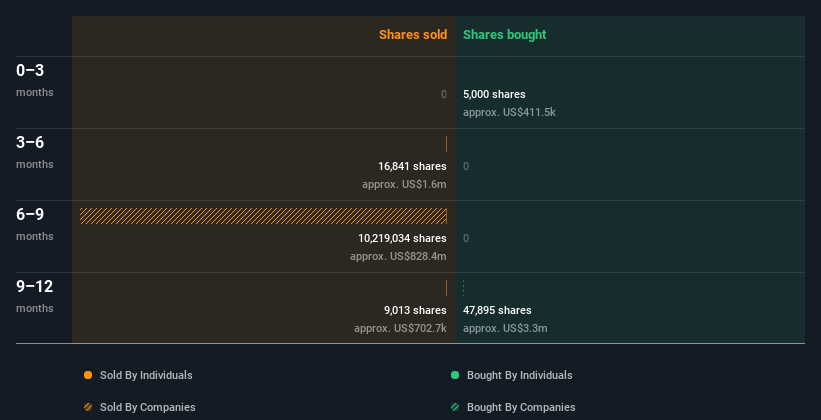The height and width of the screenshot is (420, 821).
Task: Toggle the Sold By Companies legend label
Action: click(148, 407)
